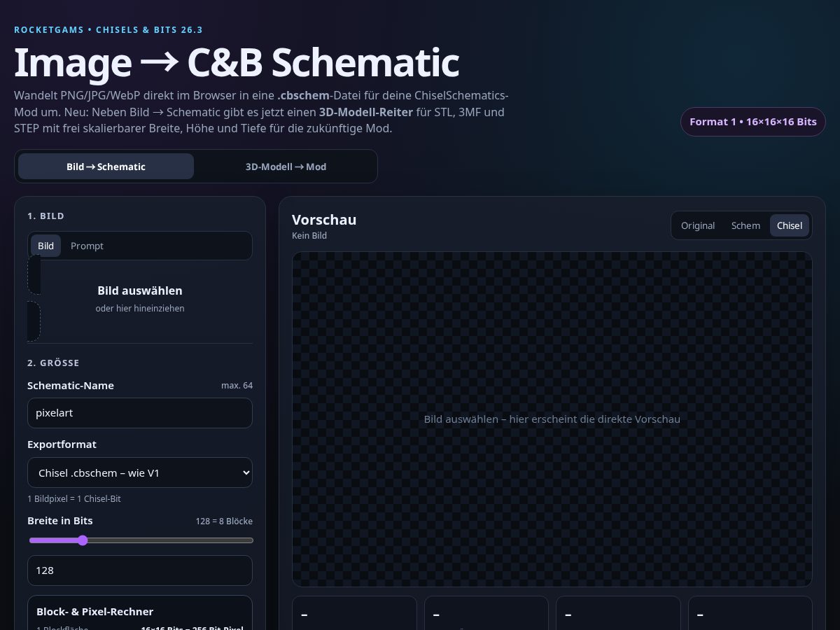Show the Original preview mode
The image size is (840, 630).
[x=698, y=225]
